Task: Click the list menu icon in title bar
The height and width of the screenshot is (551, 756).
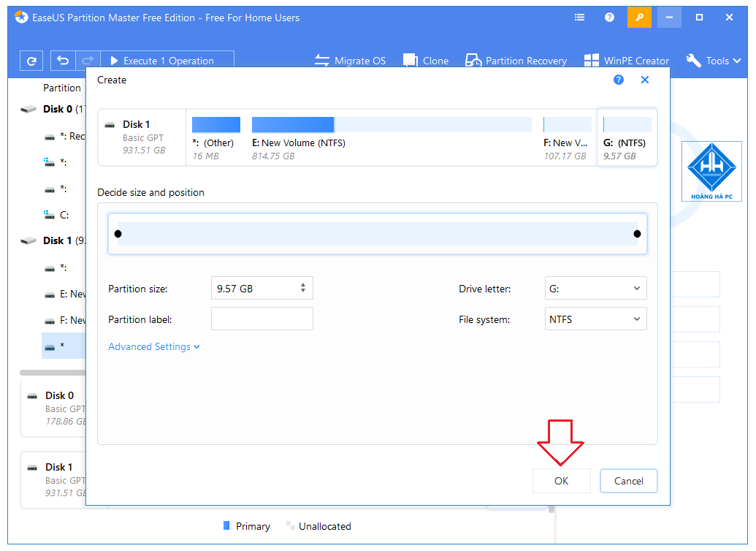Action: (579, 17)
